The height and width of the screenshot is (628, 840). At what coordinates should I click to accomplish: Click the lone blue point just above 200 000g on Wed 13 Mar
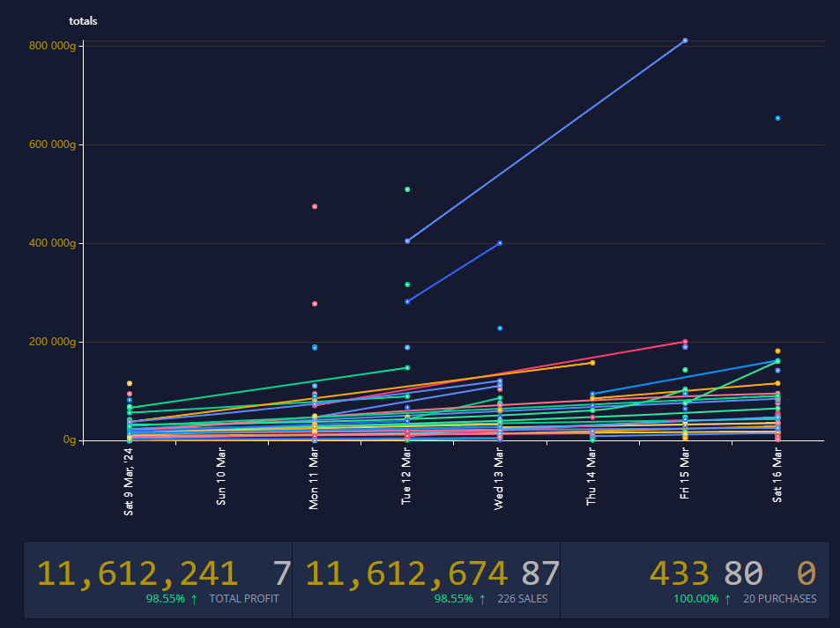coord(500,328)
